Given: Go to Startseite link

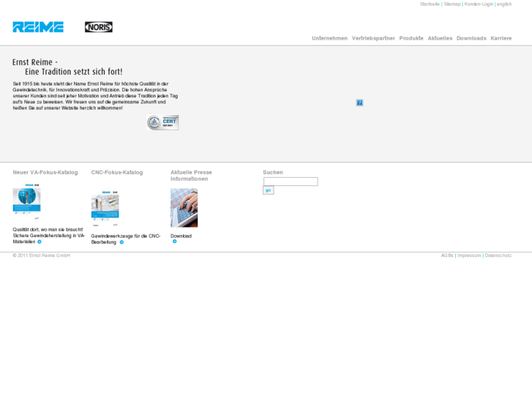Looking at the screenshot, I should pyautogui.click(x=430, y=4).
